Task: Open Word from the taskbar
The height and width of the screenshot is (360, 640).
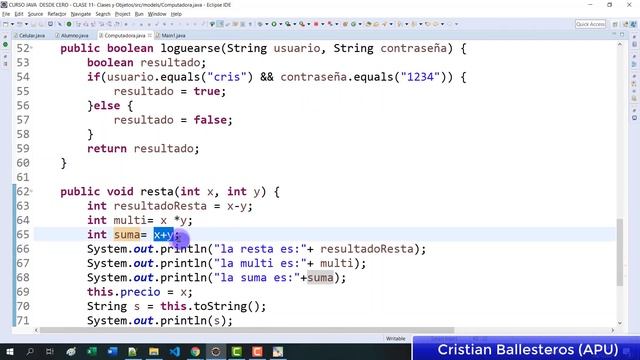Action: coord(112,351)
